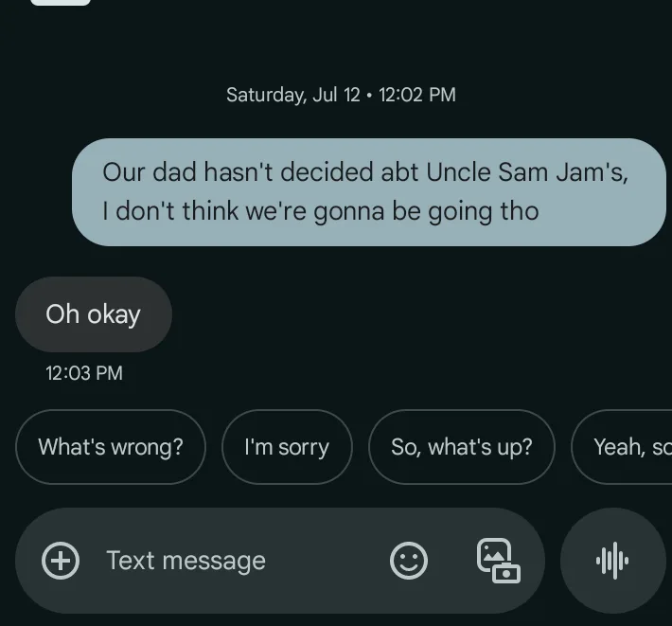Viewport: 672px width, 626px height.
Task: Send the "What's wrong?" smart reply
Action: (x=111, y=447)
